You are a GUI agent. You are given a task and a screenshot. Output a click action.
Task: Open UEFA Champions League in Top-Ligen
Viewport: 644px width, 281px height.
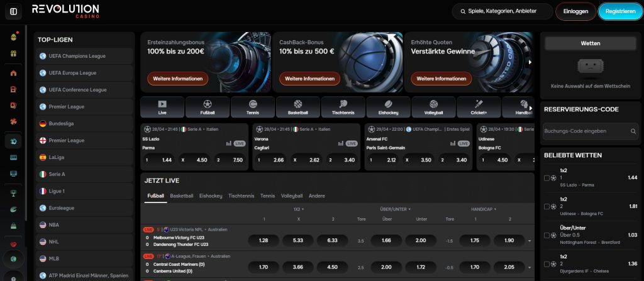(x=85, y=57)
